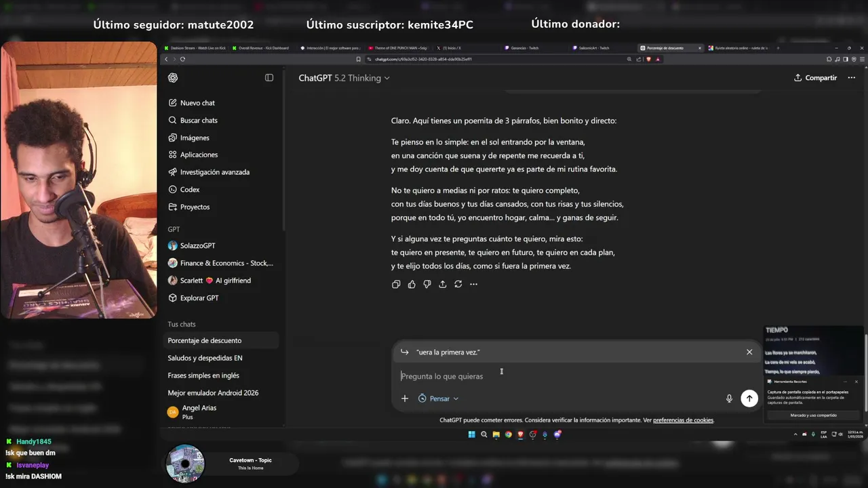Click the GPT section header
This screenshot has width=868, height=488.
(x=174, y=230)
